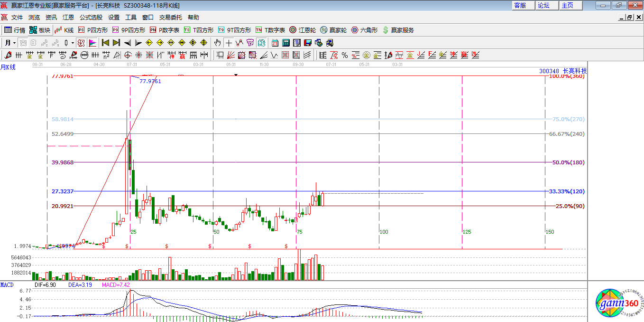Click the 论坛 forum button
Viewport: 644px width, 322px height.
[543, 5]
